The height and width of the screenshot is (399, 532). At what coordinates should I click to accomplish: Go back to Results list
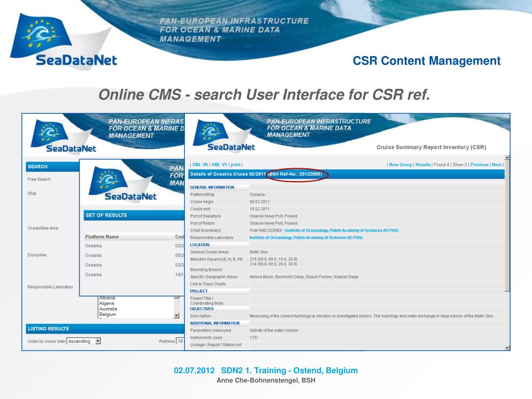click(x=423, y=165)
